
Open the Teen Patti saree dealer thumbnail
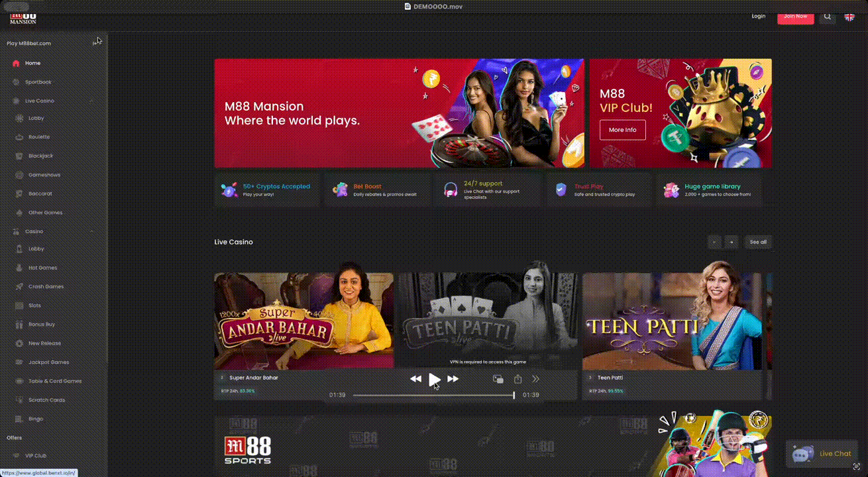(672, 321)
